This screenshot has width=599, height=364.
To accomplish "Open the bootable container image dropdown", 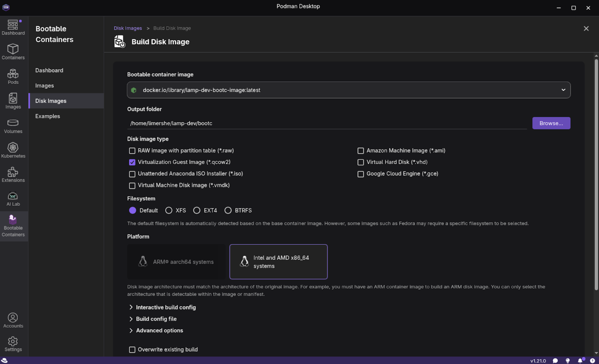I will [348, 90].
